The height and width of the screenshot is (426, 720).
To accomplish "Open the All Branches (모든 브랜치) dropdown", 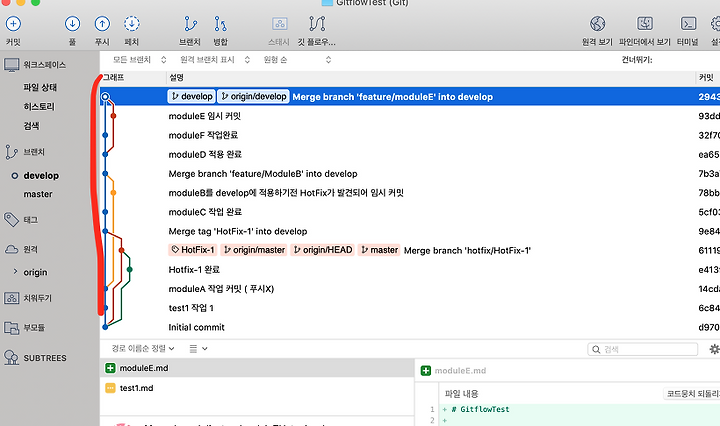I will tap(139, 60).
